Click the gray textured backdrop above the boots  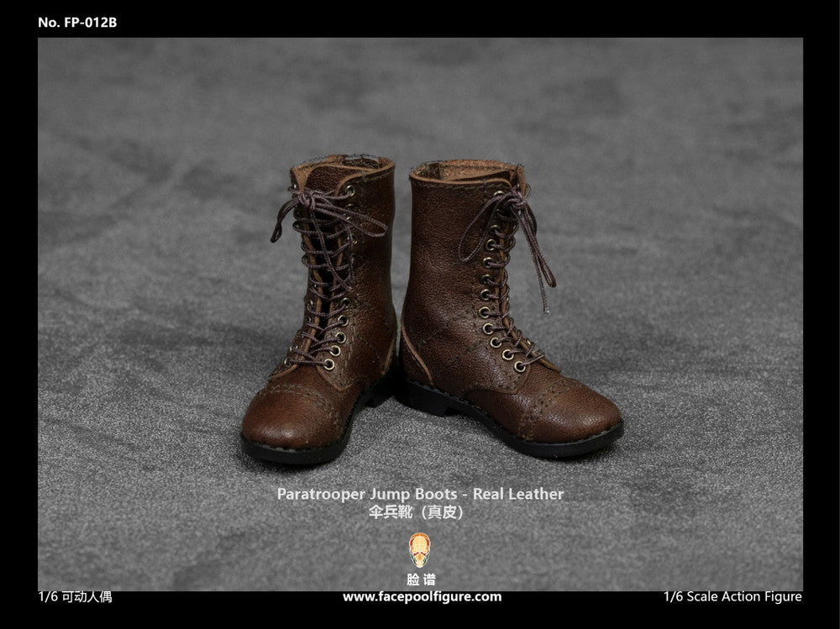420,92
